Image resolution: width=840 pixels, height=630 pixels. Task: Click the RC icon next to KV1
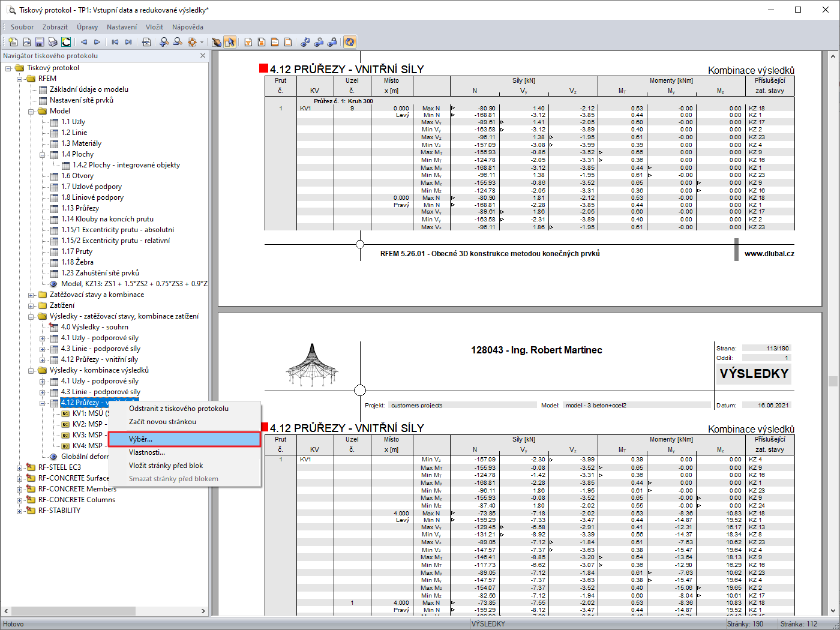65,413
